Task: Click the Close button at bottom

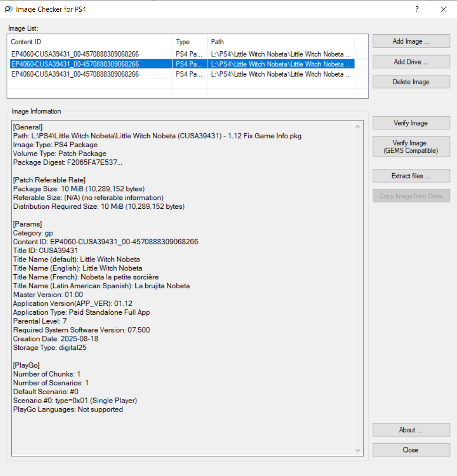Action: [411, 450]
